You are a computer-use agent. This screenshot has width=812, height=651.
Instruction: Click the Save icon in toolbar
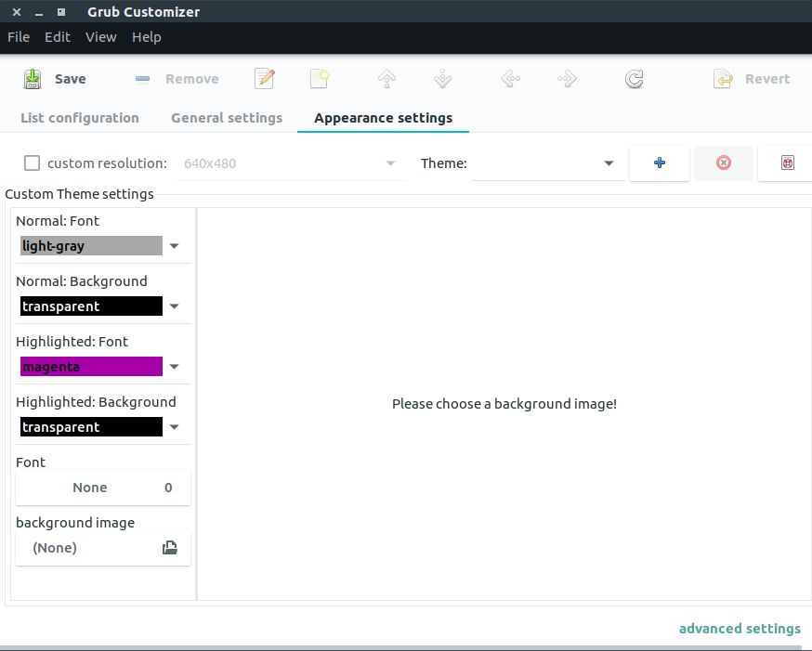point(33,79)
